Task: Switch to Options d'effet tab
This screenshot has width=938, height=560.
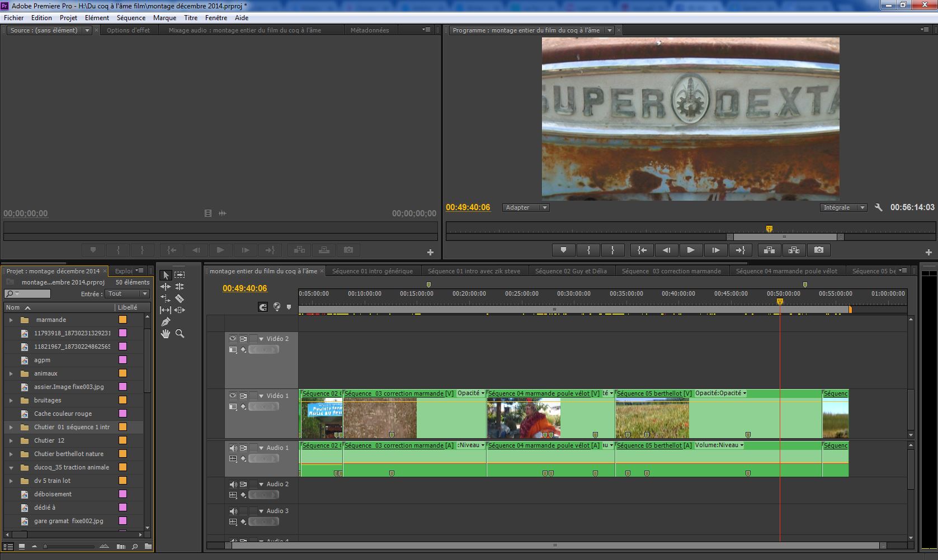Action: pyautogui.click(x=129, y=31)
